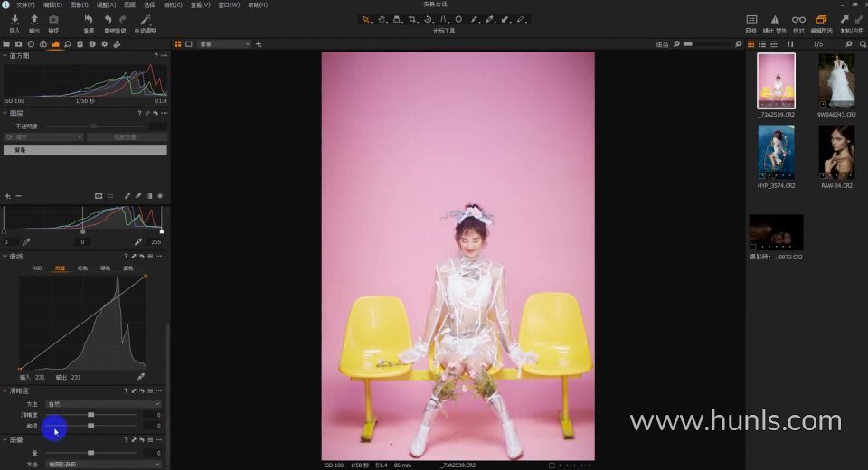Switch browser to thumbnail grid view
868x470 pixels.
click(x=751, y=43)
